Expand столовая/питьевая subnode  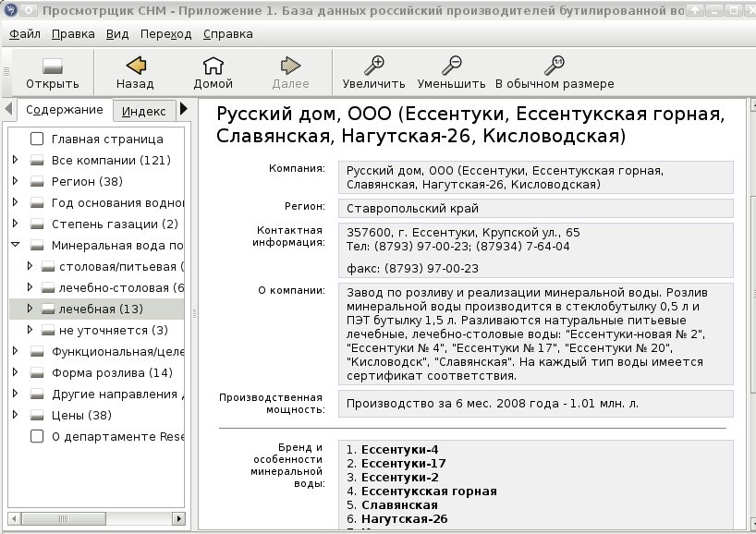(30, 265)
